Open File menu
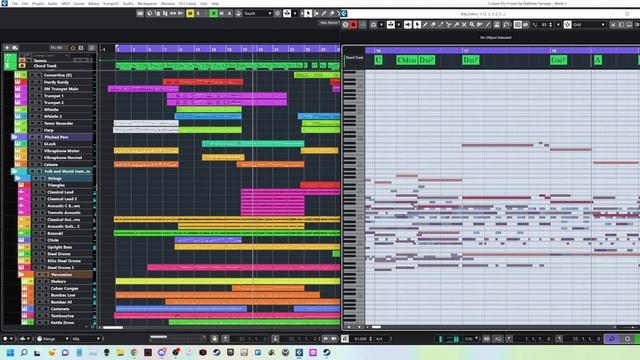The width and height of the screenshot is (640, 360). pos(15,3)
